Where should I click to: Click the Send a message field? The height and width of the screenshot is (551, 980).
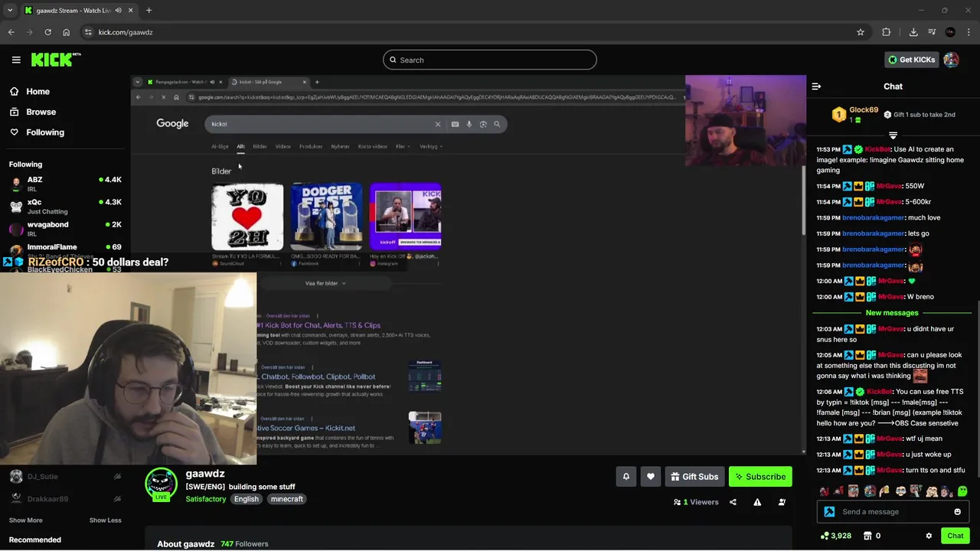tap(893, 512)
